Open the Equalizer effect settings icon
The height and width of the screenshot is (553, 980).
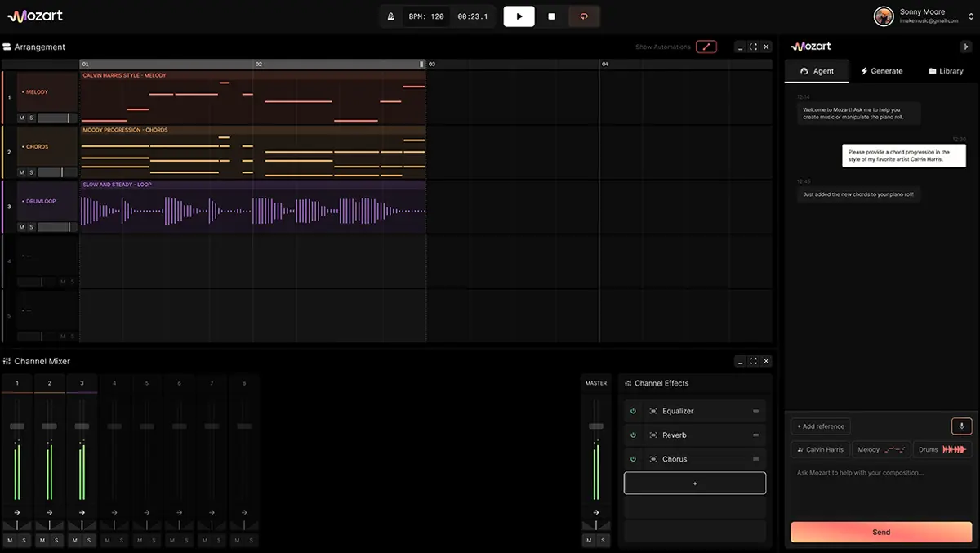[x=653, y=411]
